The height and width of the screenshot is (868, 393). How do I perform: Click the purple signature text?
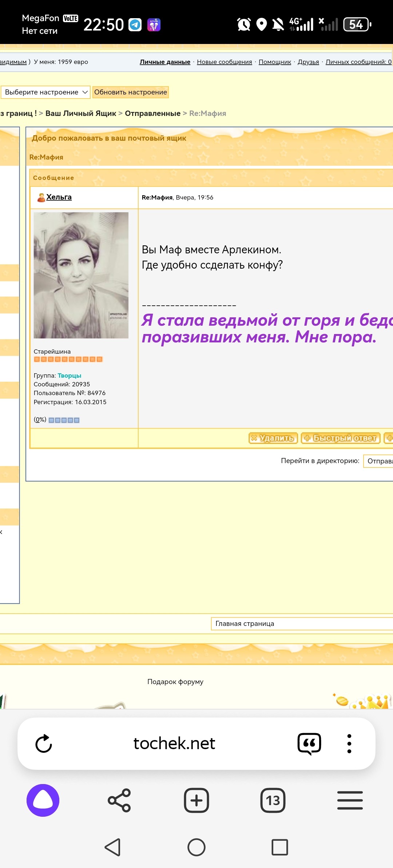tap(267, 328)
